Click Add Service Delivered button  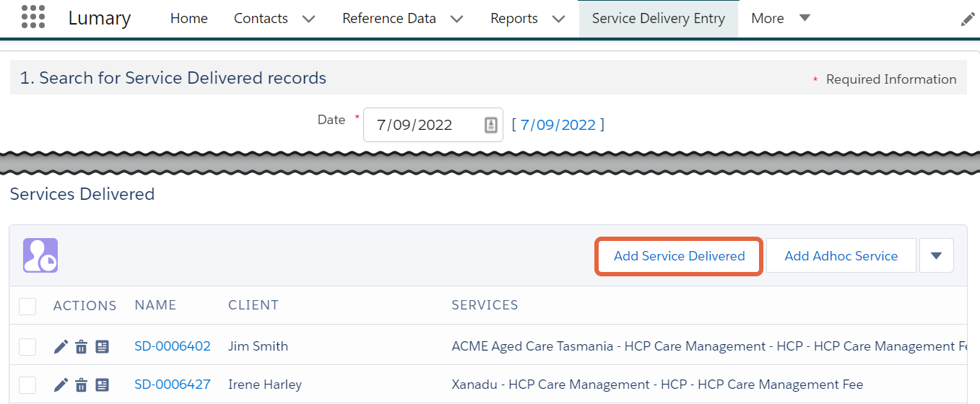[679, 256]
